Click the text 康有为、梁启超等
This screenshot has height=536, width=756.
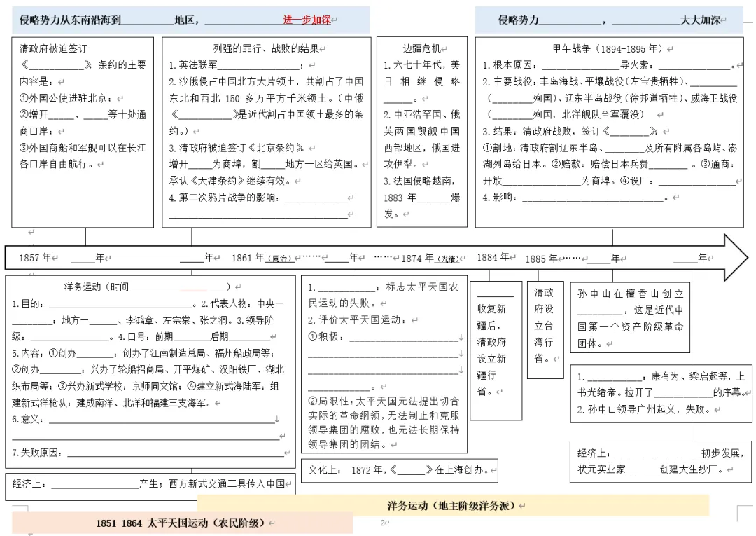point(689,376)
